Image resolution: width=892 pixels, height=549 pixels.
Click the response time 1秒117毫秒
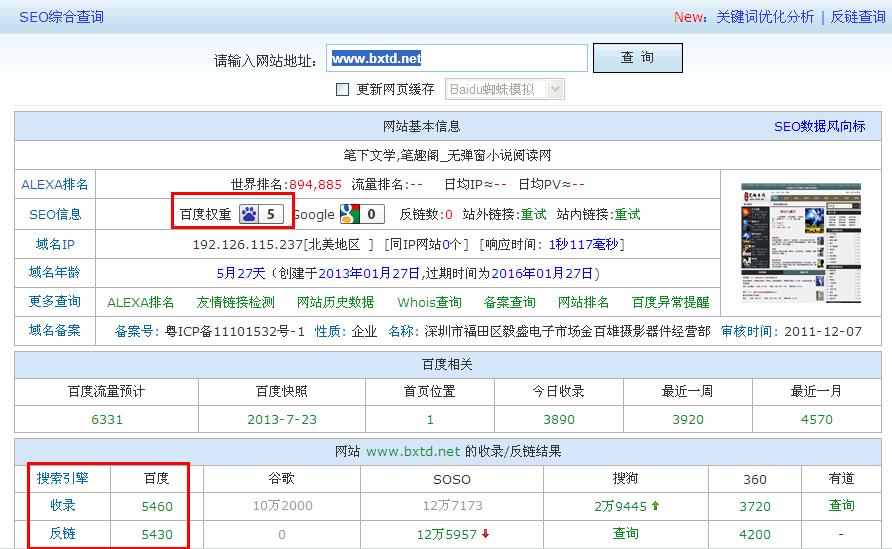(583, 245)
